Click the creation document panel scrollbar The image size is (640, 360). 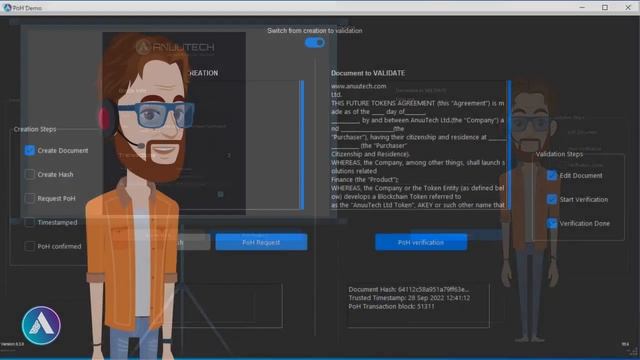coord(302,145)
